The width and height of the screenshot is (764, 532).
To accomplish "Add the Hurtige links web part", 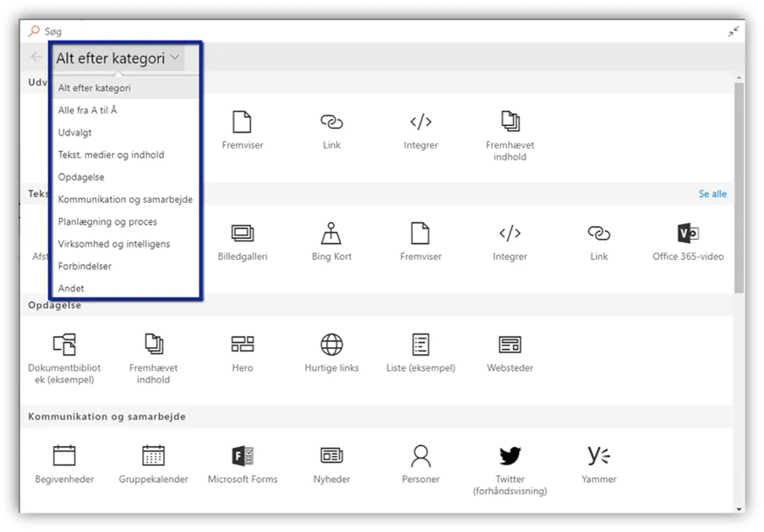I will pos(331,353).
